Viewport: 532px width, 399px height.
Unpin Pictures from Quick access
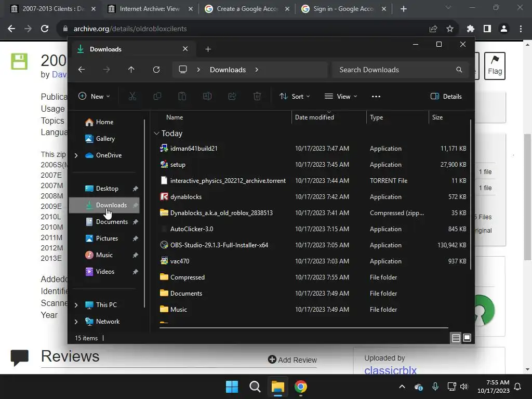pos(136,238)
